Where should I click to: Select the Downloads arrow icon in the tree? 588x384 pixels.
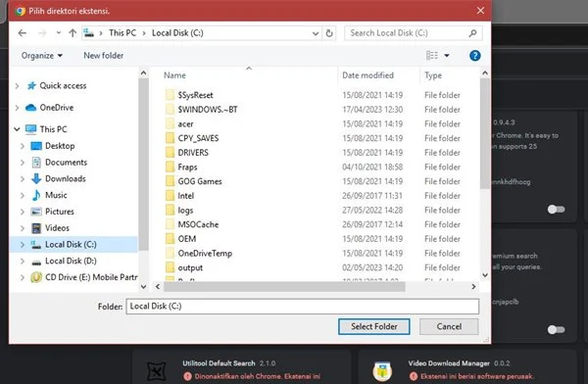pyautogui.click(x=36, y=179)
